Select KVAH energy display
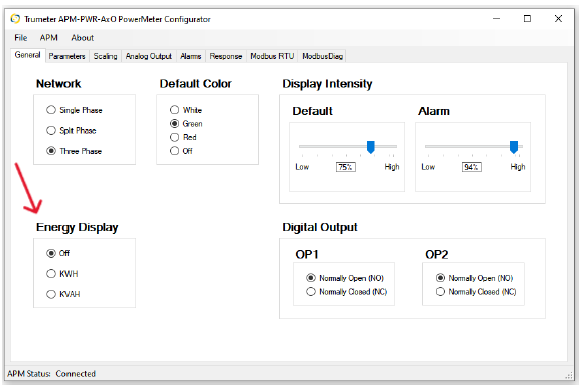Image resolution: width=580 pixels, height=389 pixels. (x=63, y=294)
